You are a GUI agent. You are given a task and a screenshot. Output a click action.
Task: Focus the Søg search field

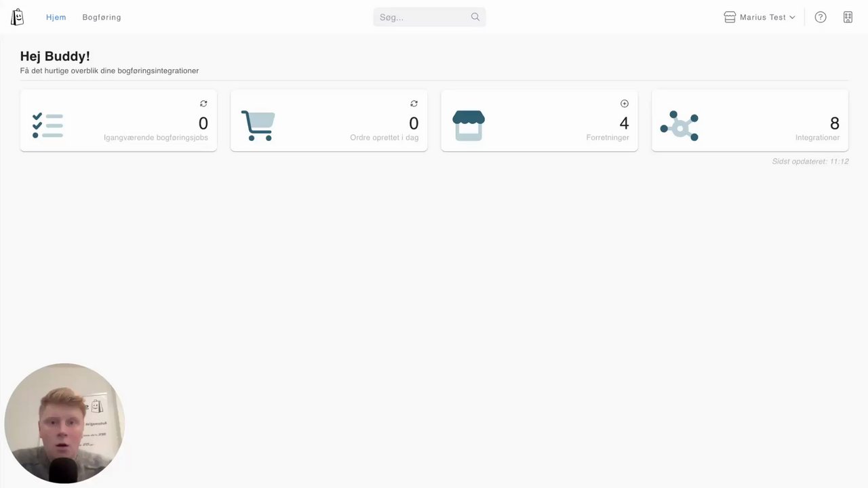429,17
